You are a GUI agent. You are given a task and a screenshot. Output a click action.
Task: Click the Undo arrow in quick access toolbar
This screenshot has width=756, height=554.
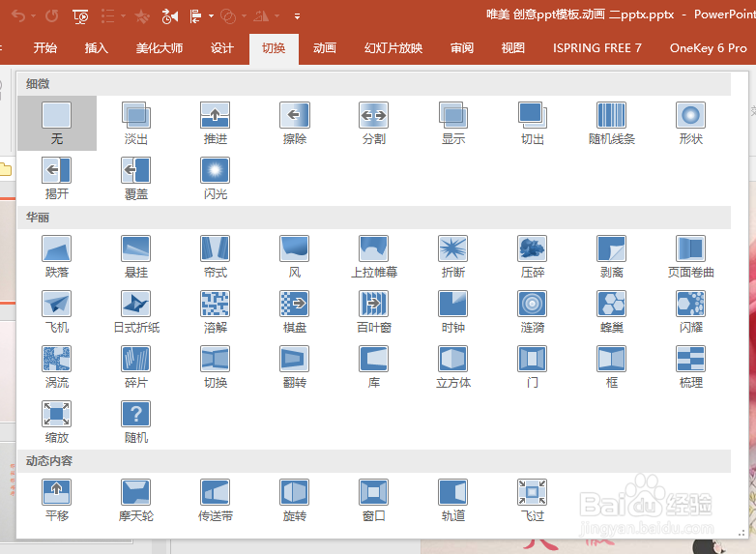coord(18,16)
